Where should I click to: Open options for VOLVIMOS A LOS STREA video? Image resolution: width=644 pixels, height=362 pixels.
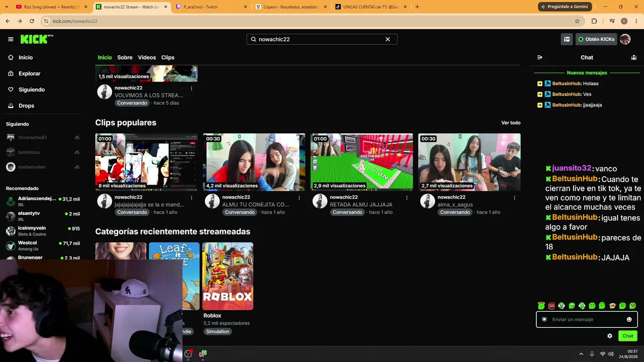[191, 88]
